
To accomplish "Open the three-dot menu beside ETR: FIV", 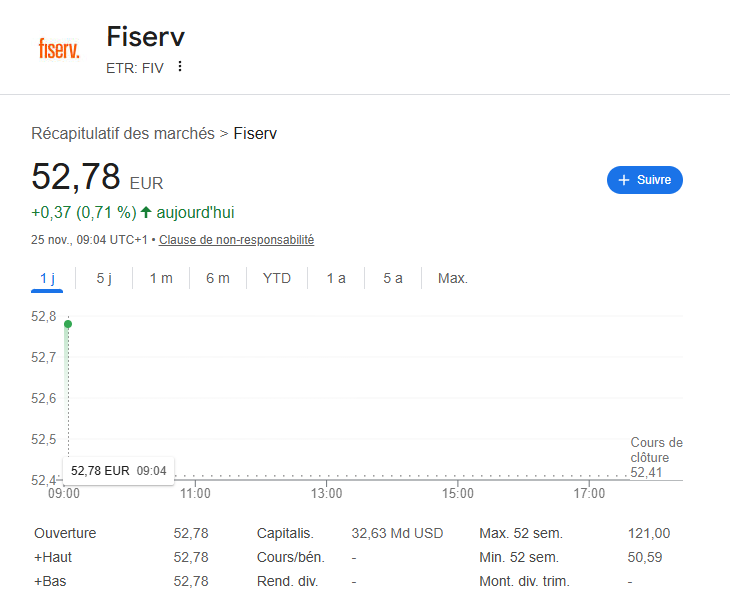I will click(180, 67).
